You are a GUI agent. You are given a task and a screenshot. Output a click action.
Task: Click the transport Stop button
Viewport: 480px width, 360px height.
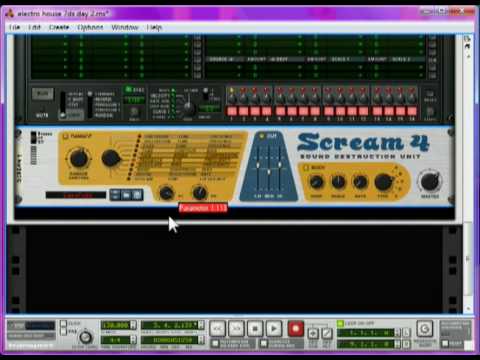[x=255, y=329]
